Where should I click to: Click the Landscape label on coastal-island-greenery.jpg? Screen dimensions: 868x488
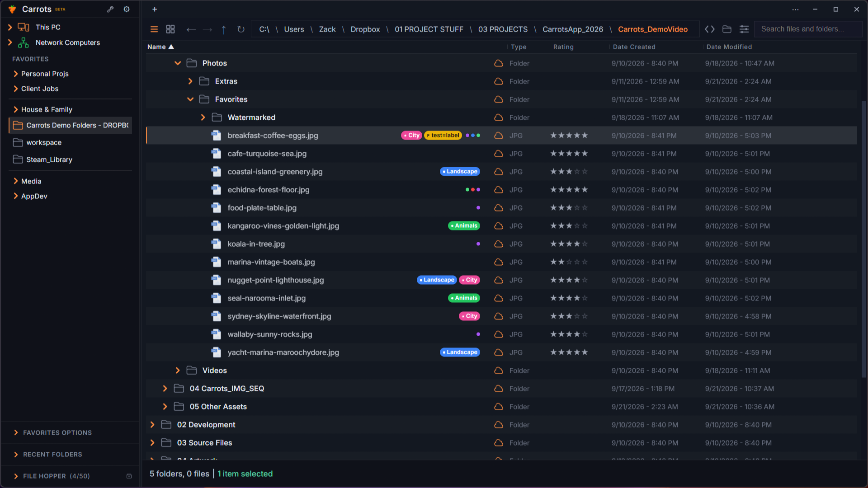click(x=460, y=172)
